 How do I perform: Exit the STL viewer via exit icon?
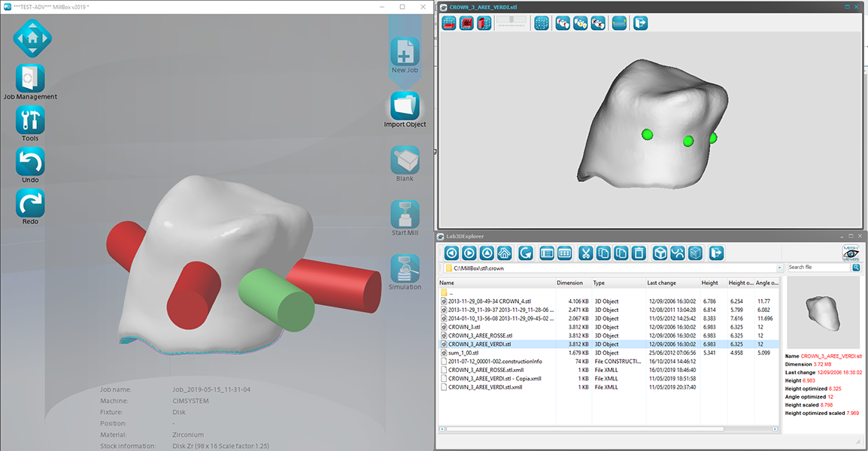tap(641, 23)
